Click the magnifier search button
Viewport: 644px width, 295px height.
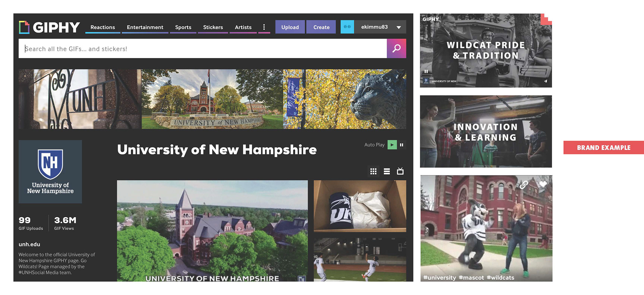pyautogui.click(x=396, y=49)
